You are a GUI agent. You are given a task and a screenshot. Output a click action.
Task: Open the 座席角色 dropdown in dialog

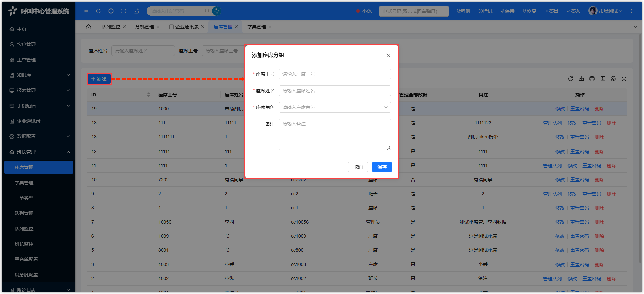click(x=335, y=107)
